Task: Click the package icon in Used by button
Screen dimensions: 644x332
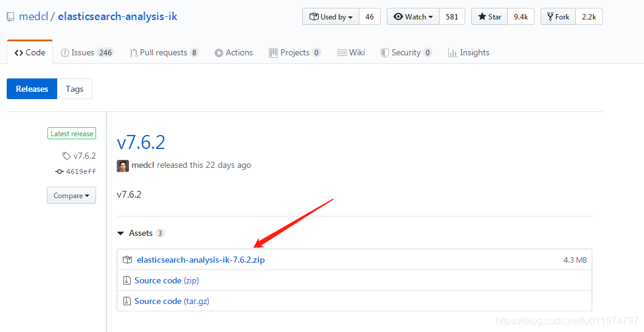Action: [314, 17]
